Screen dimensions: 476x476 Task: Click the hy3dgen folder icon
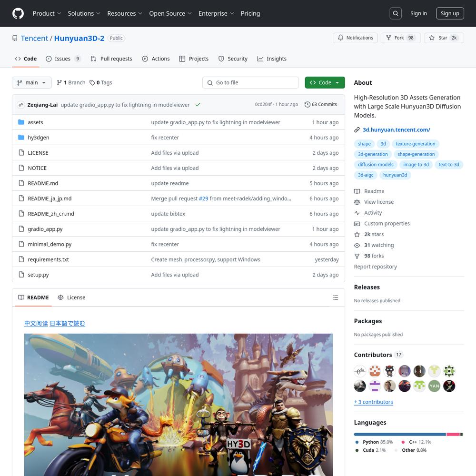pyautogui.click(x=21, y=137)
